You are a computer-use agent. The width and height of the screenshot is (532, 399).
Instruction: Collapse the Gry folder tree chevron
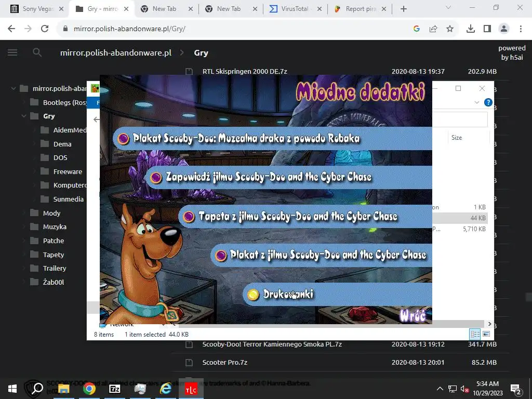(x=24, y=116)
